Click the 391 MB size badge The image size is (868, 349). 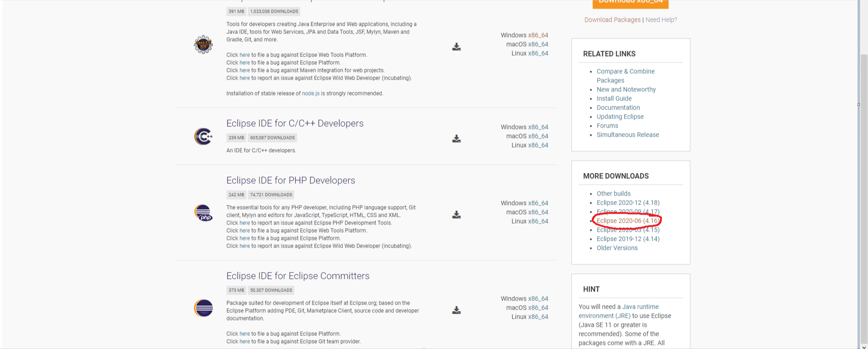(x=236, y=12)
